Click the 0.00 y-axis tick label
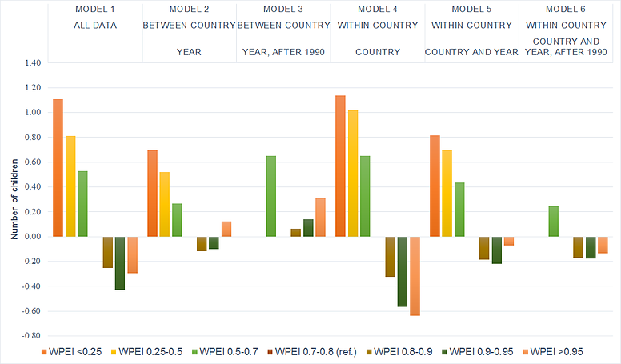Image resolution: width=621 pixels, height=364 pixels. pyautogui.click(x=33, y=237)
